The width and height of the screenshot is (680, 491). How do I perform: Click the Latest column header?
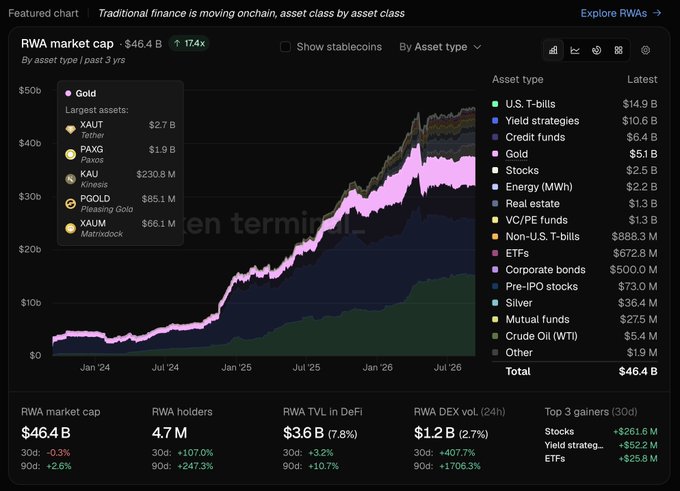point(642,79)
